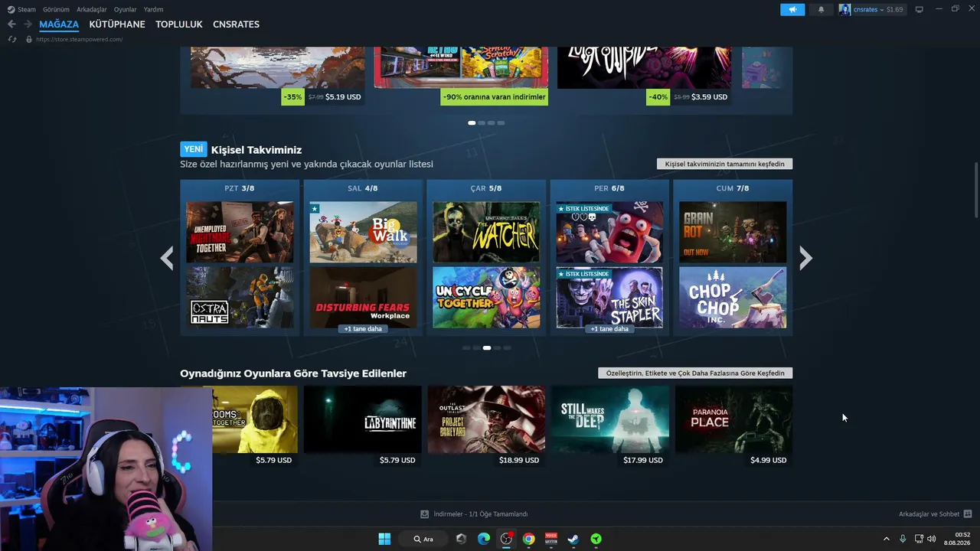Show previous days in Kişisel Takviminiz
Viewport: 980px width, 551px height.
166,258
